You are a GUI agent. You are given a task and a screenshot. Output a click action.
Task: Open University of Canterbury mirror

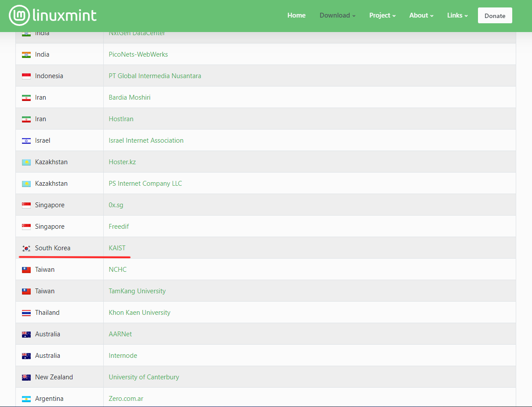[x=144, y=377]
